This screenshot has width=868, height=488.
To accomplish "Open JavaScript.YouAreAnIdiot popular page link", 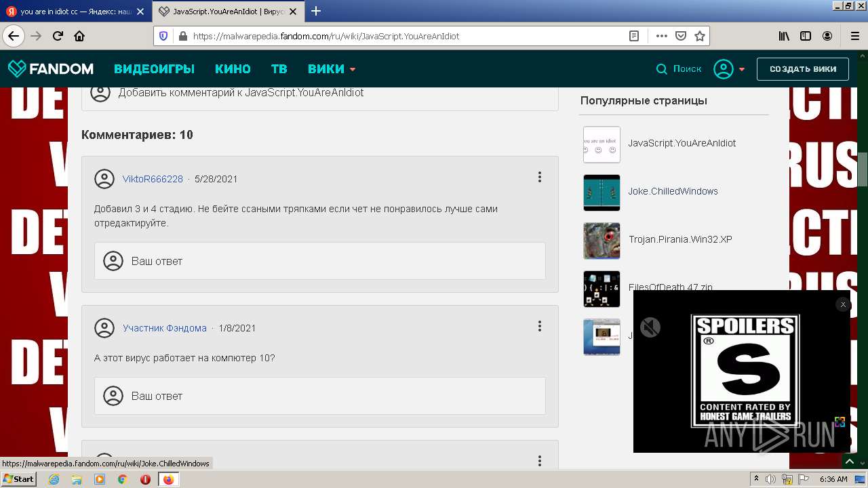I will (x=682, y=143).
